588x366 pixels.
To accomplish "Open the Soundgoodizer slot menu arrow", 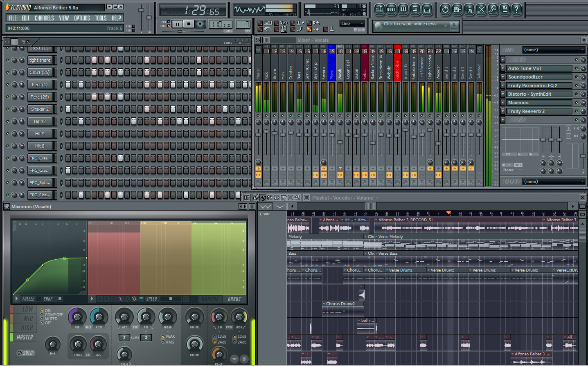I will (x=503, y=77).
